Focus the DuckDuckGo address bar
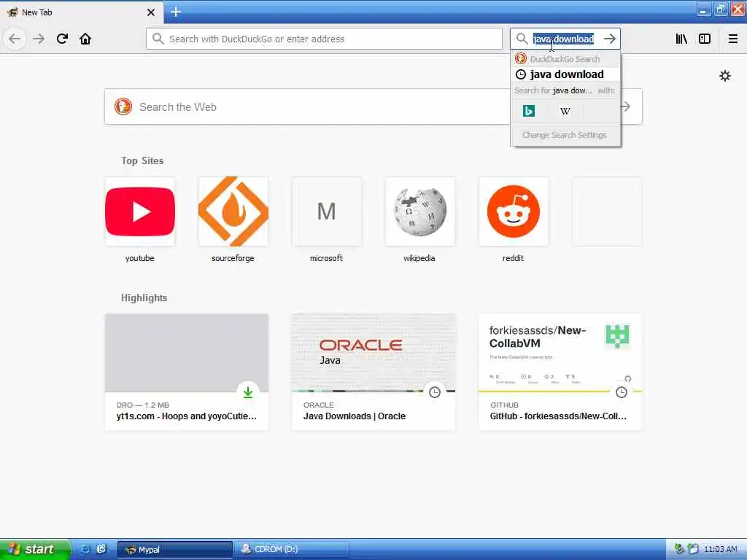 click(325, 39)
